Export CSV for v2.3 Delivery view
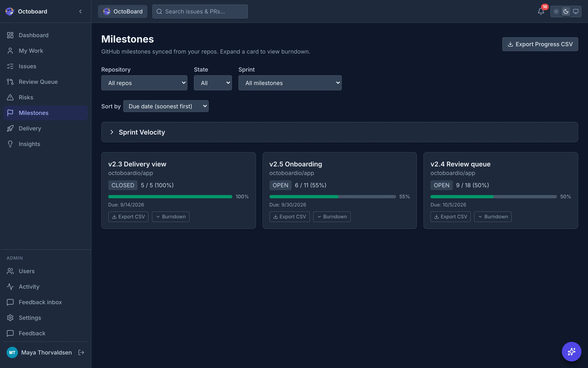Image resolution: width=588 pixels, height=368 pixels. tap(128, 217)
